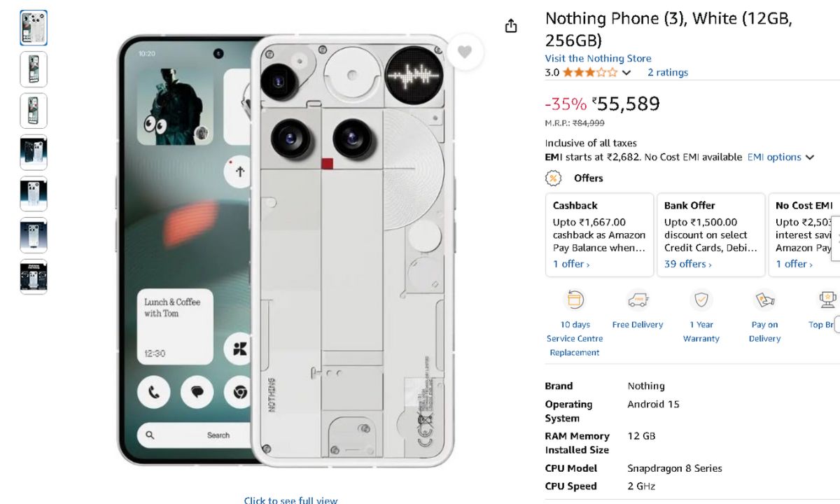840x504 pixels.
Task: Open the Visit the Nothing Store link
Action: pyautogui.click(x=598, y=59)
